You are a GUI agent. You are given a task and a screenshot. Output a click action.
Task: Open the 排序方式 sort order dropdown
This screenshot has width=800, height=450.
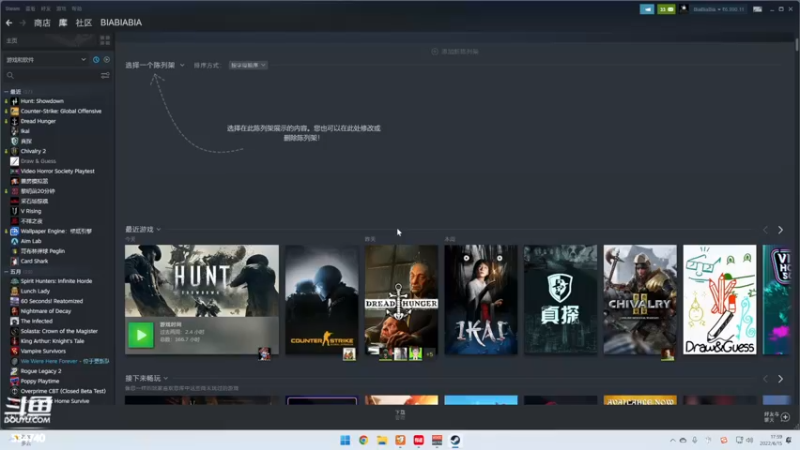pyautogui.click(x=248, y=65)
